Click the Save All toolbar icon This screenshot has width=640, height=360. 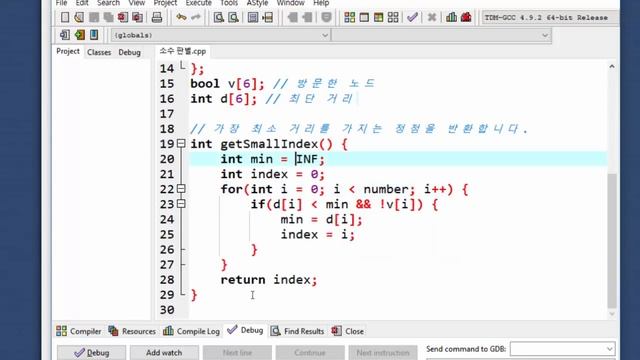108,17
